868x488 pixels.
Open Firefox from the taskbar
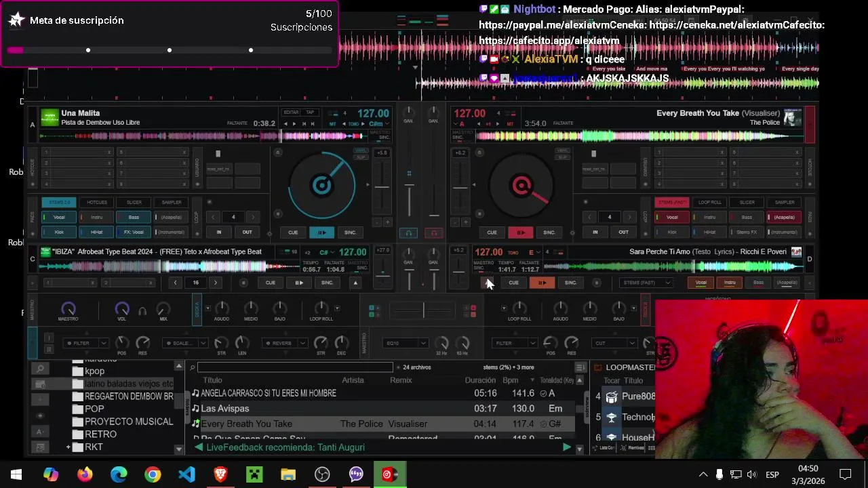tap(85, 474)
